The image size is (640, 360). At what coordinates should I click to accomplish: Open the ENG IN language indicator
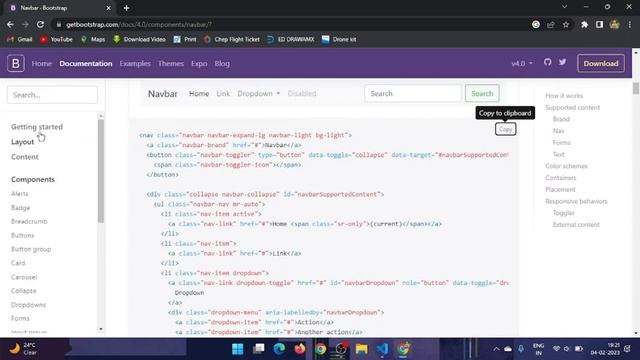538,349
